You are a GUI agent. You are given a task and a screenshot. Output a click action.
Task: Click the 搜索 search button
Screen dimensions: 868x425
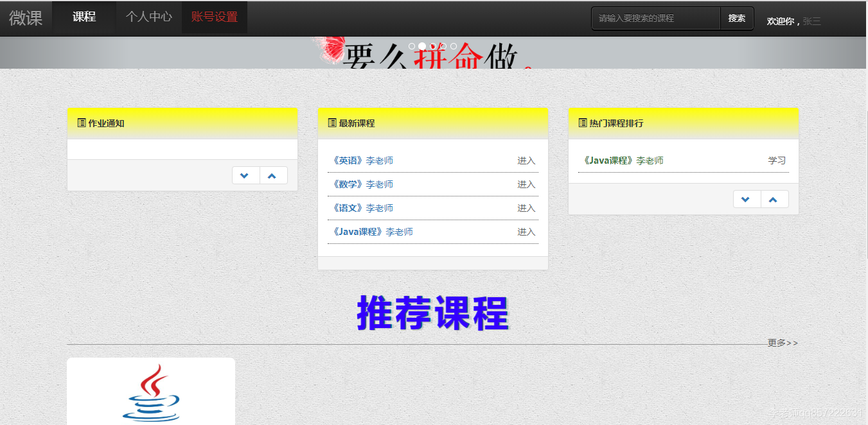(x=736, y=18)
